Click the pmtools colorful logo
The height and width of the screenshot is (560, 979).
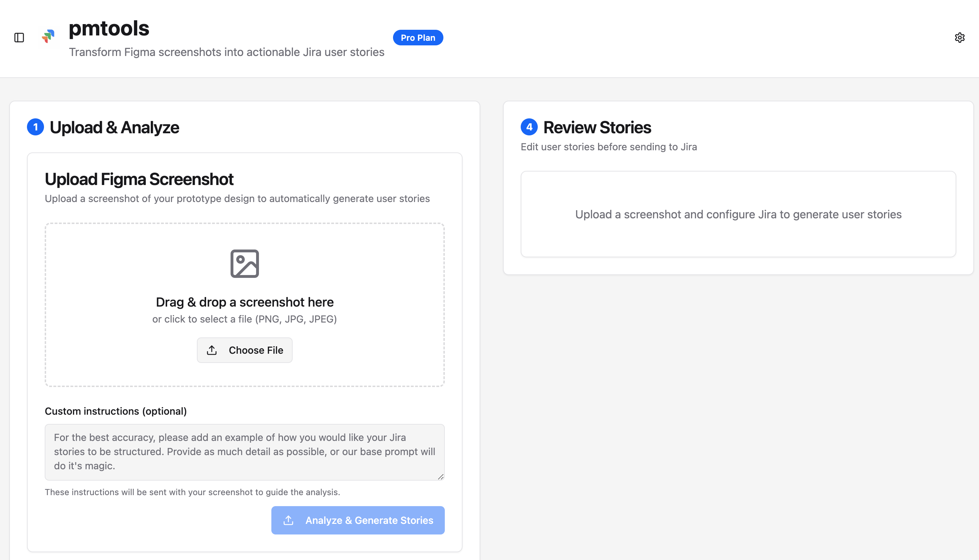pyautogui.click(x=49, y=36)
